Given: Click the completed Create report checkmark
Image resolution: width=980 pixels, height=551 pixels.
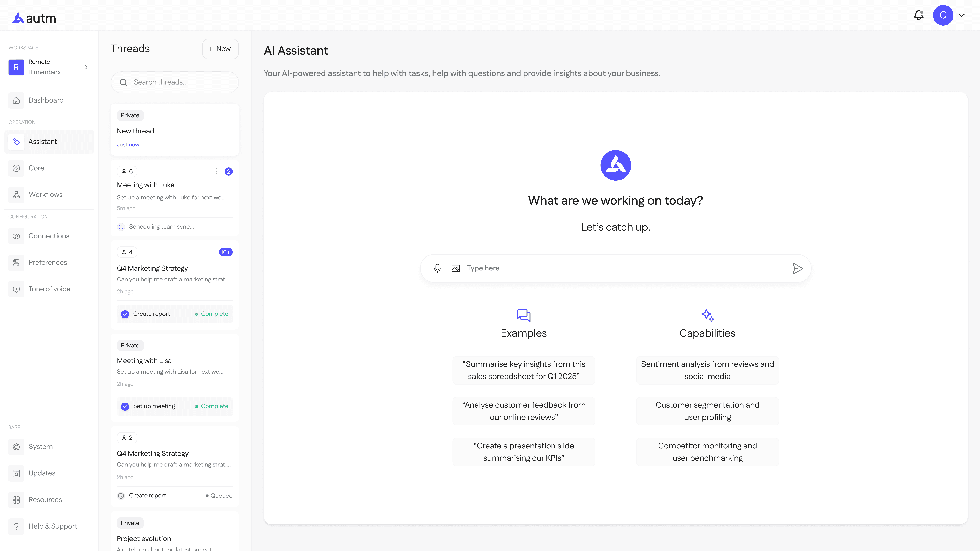Looking at the screenshot, I should [x=125, y=314].
